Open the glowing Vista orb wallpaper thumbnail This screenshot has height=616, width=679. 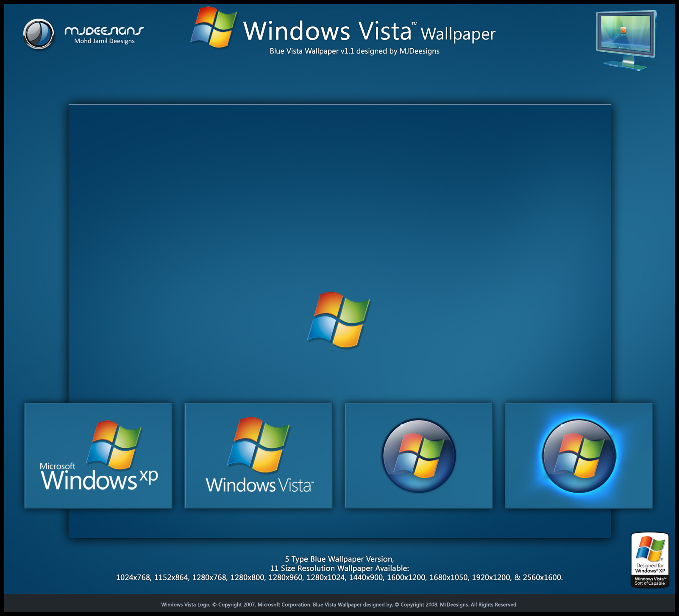coord(579,456)
